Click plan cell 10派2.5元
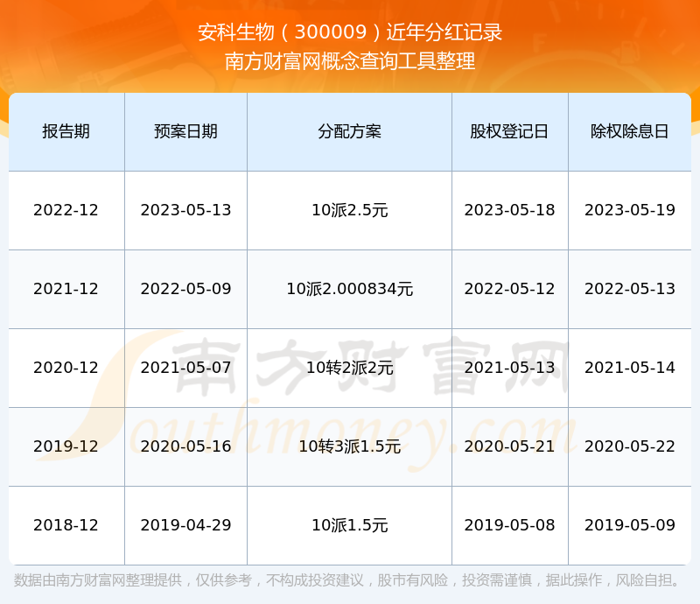The width and height of the screenshot is (700, 604). (x=349, y=210)
